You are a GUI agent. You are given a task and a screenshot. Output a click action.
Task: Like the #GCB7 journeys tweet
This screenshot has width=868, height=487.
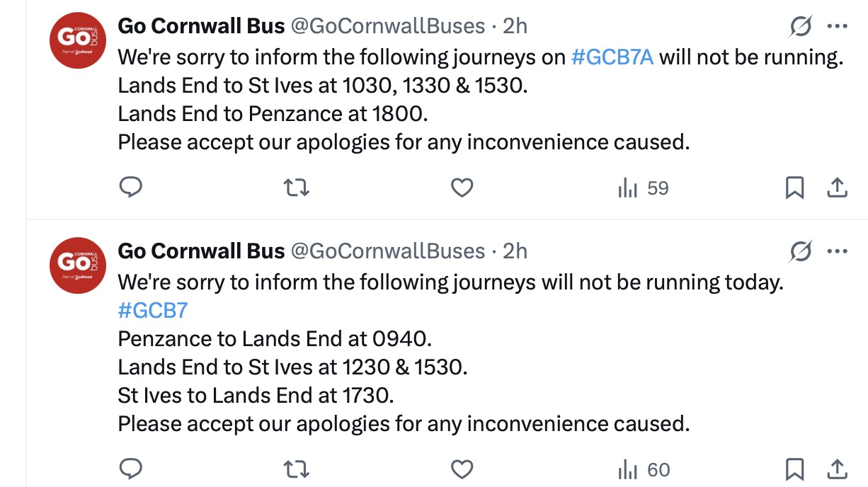pyautogui.click(x=462, y=469)
